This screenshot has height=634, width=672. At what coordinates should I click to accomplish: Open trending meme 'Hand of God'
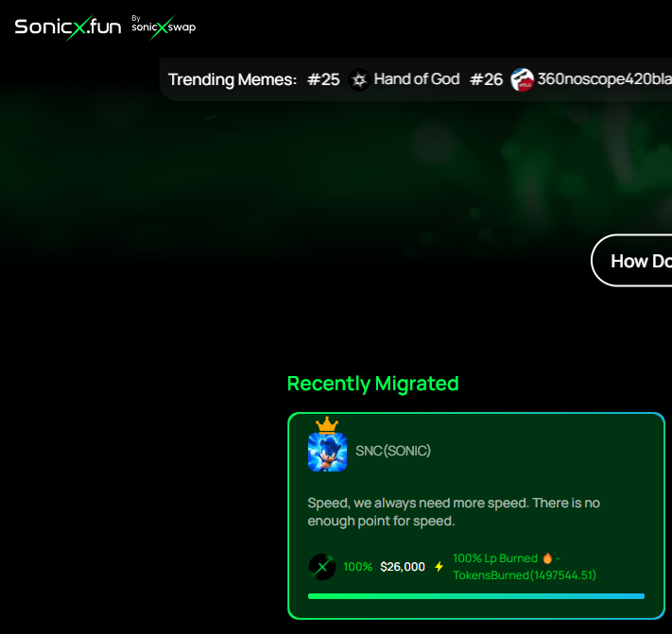(x=417, y=79)
